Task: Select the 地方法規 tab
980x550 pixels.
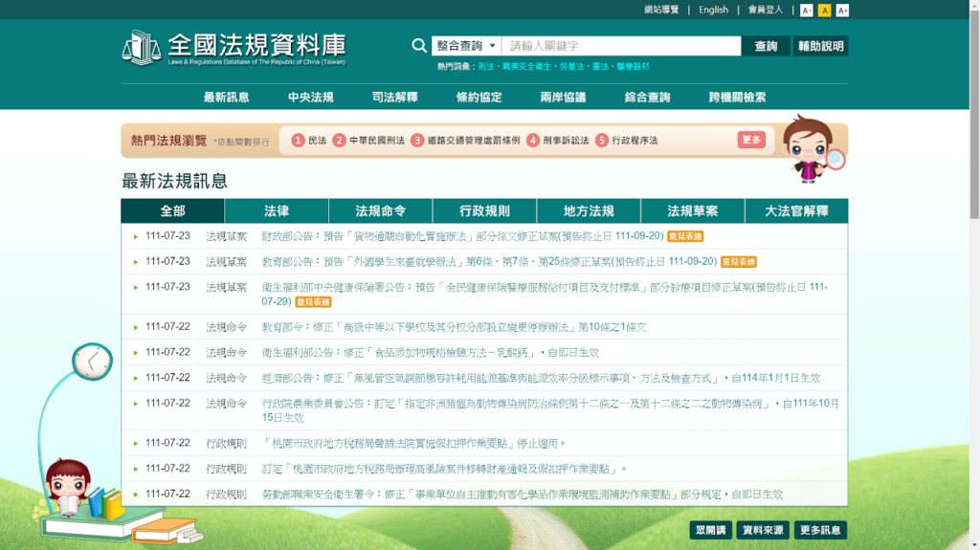Action: click(589, 211)
